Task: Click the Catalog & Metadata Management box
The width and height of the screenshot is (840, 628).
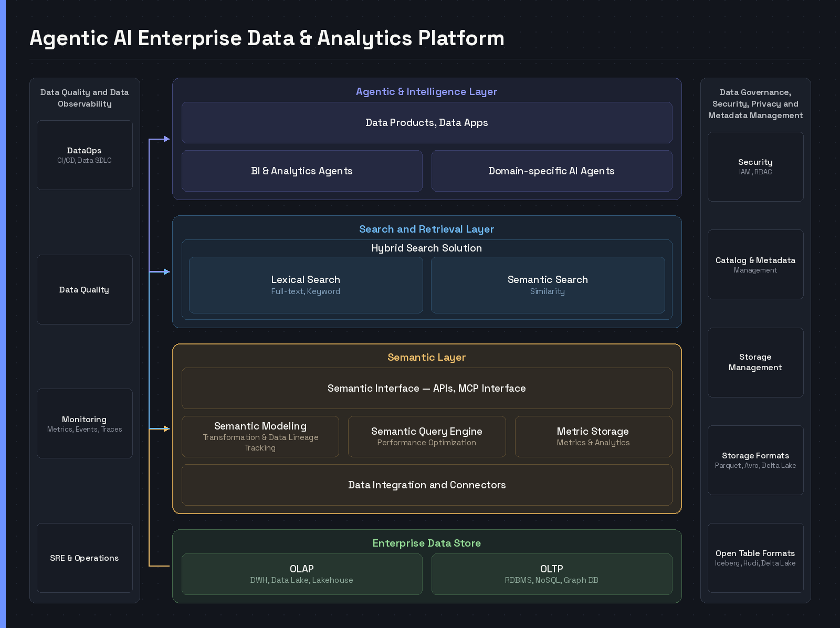Action: point(755,265)
